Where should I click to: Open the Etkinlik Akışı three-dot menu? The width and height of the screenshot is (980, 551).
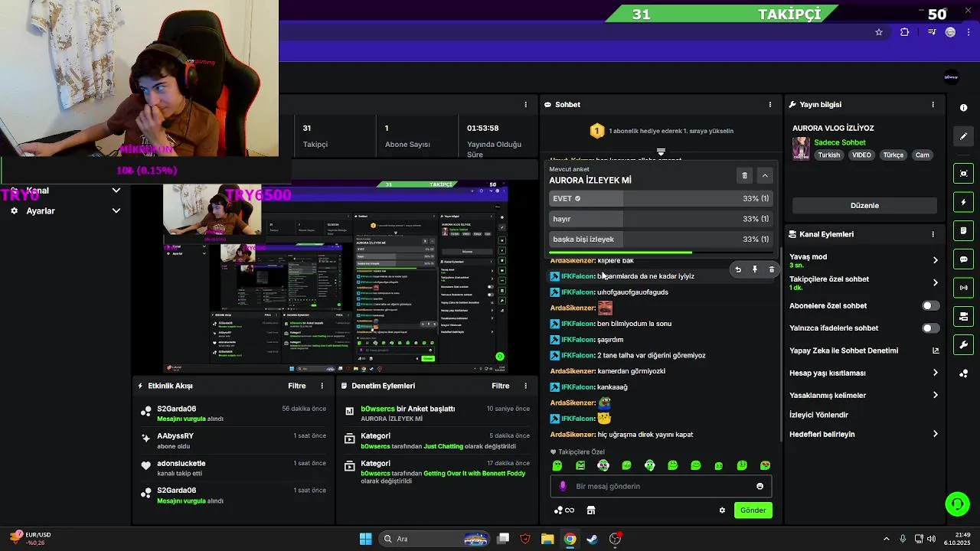tap(322, 386)
